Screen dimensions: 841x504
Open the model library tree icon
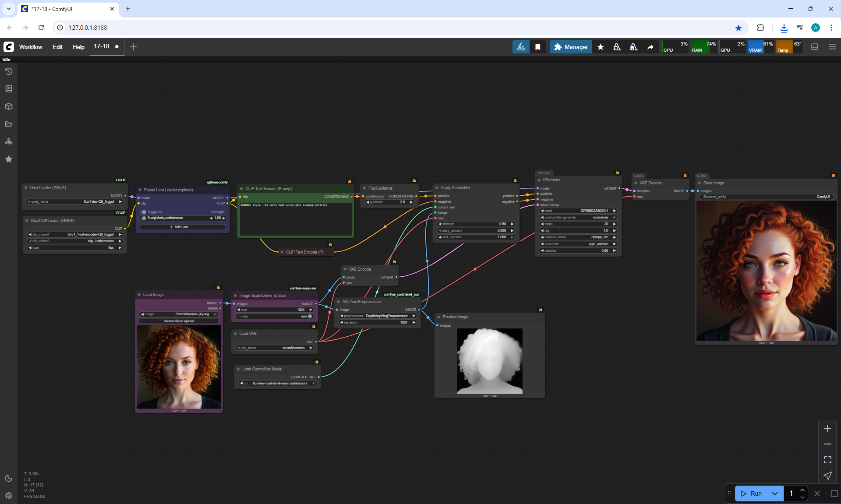tap(8, 141)
